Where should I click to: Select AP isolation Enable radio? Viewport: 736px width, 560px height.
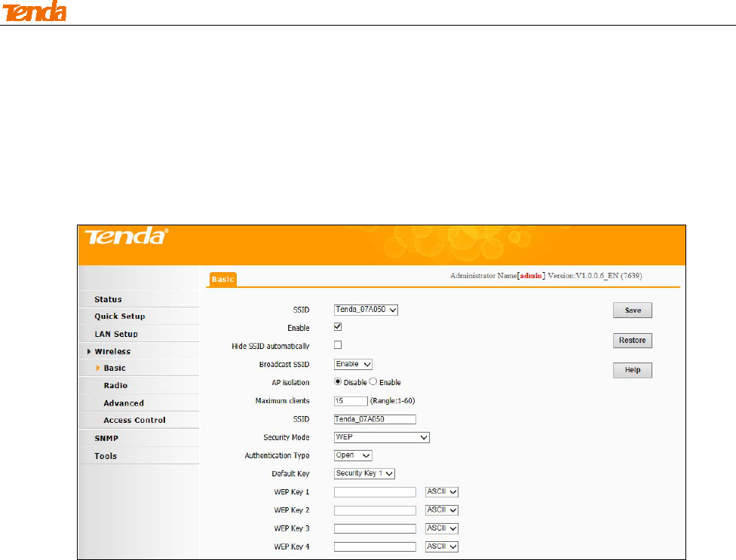[373, 382]
